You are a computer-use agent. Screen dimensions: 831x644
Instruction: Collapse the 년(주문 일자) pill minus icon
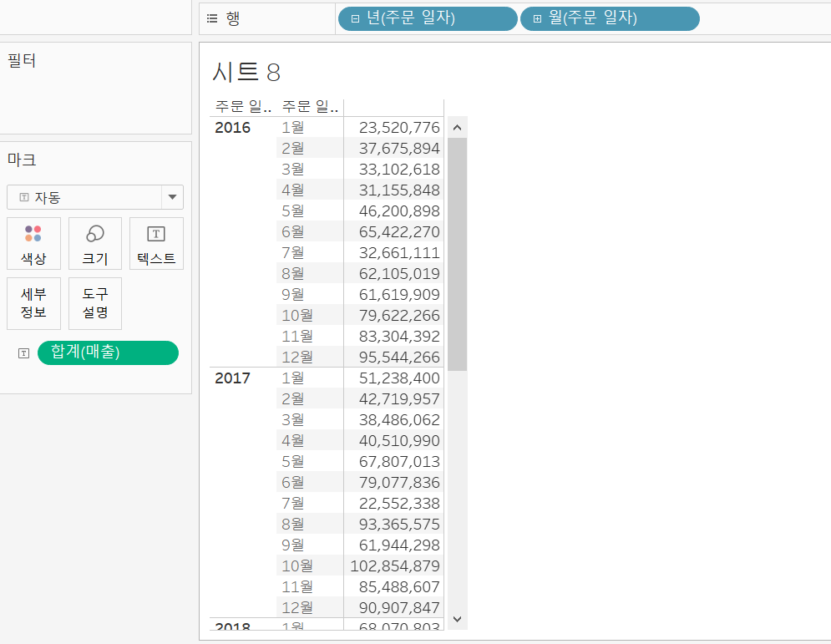356,19
